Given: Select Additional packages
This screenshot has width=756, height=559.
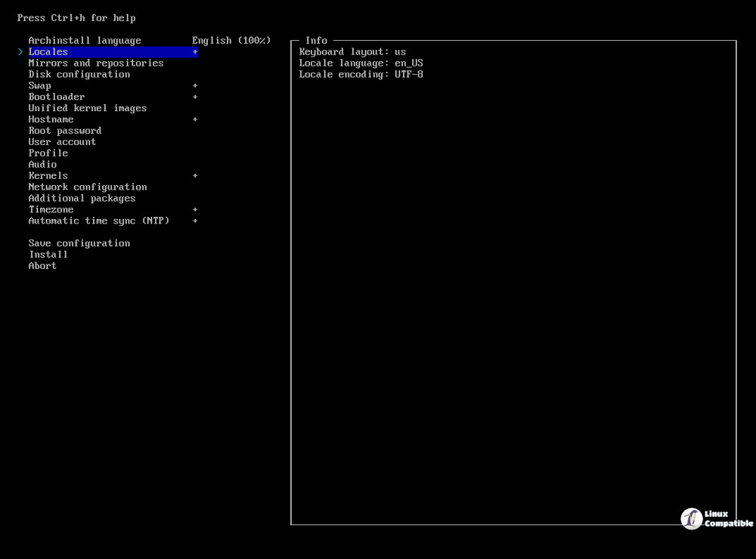Looking at the screenshot, I should (82, 198).
